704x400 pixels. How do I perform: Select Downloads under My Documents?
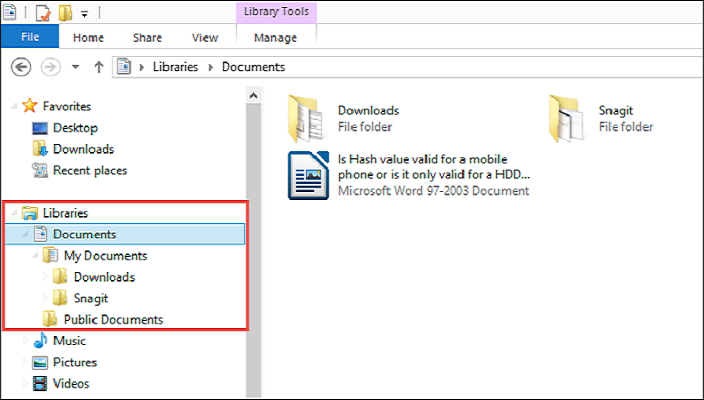(x=104, y=277)
